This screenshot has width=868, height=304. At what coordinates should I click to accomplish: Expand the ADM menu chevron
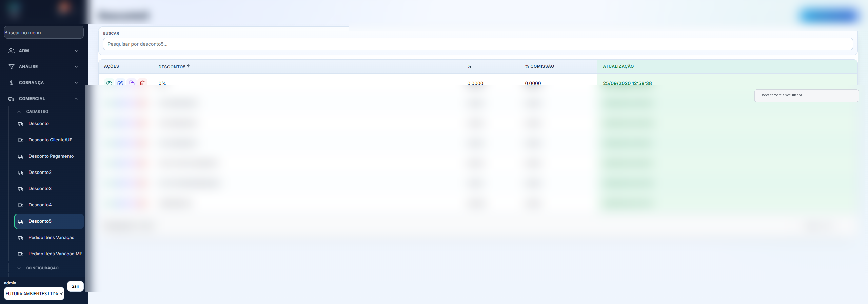[76, 51]
